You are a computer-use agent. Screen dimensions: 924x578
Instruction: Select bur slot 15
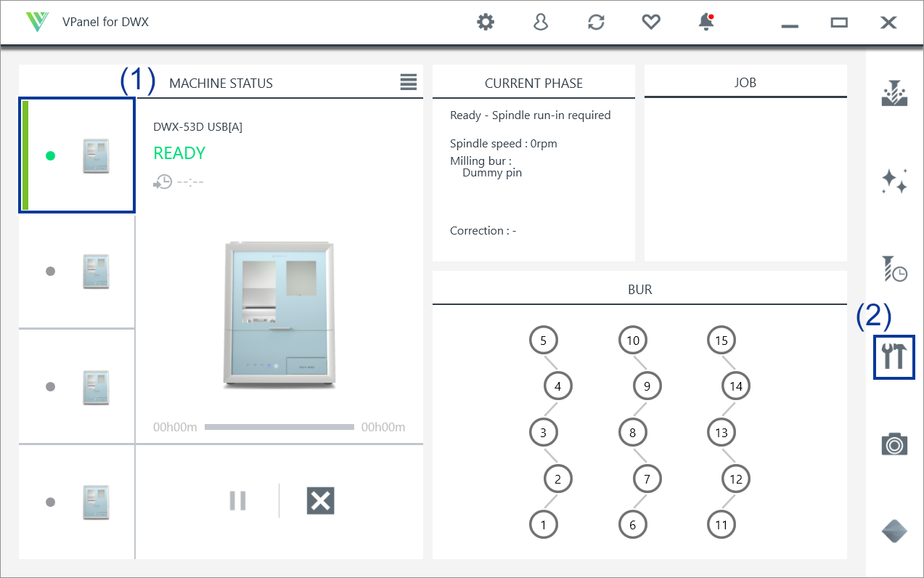click(721, 340)
